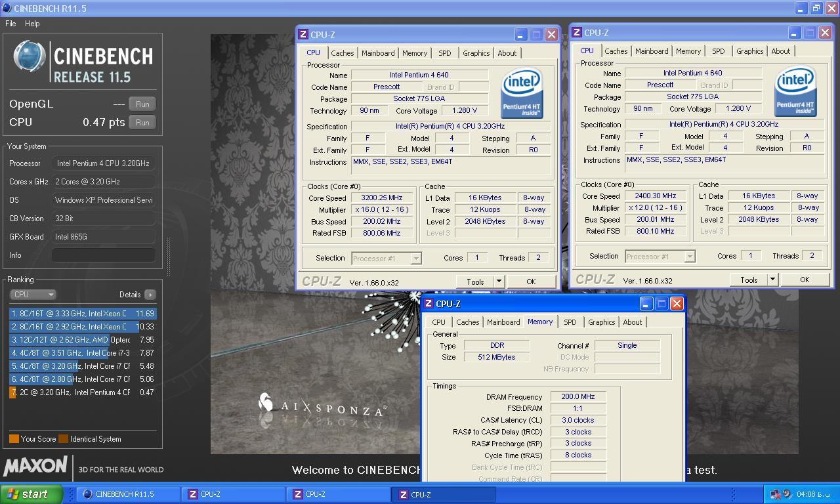Expand Tools dropdown arrow in right CPU-Z window
This screenshot has height=504, width=840.
[x=772, y=280]
